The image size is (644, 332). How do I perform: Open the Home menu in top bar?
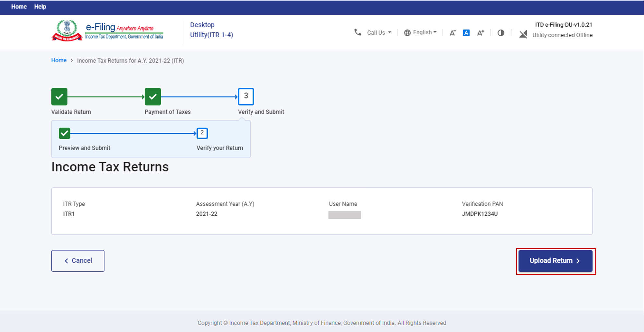coord(19,7)
